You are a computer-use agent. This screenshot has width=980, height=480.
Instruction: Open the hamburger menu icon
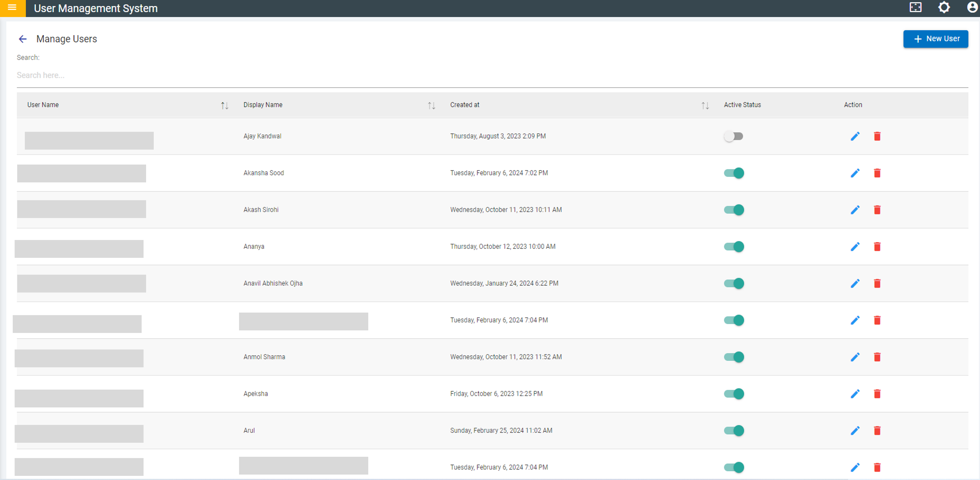point(12,8)
